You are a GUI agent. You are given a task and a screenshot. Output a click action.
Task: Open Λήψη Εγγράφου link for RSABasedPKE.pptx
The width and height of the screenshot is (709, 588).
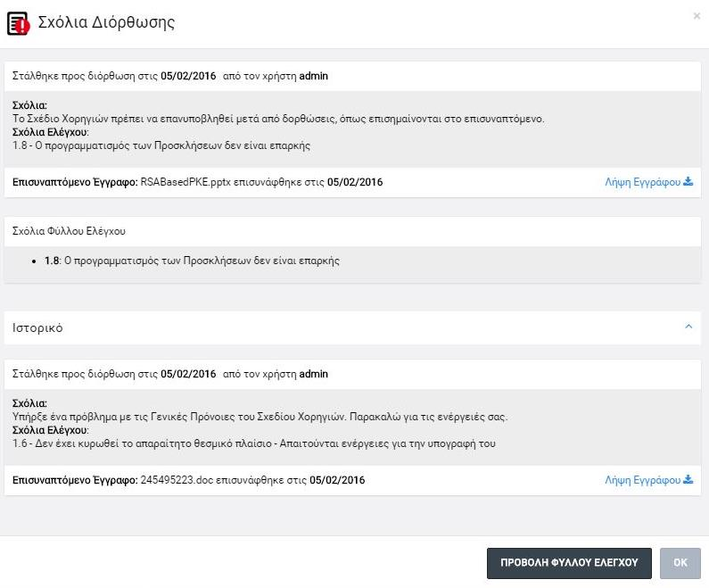(x=642, y=182)
